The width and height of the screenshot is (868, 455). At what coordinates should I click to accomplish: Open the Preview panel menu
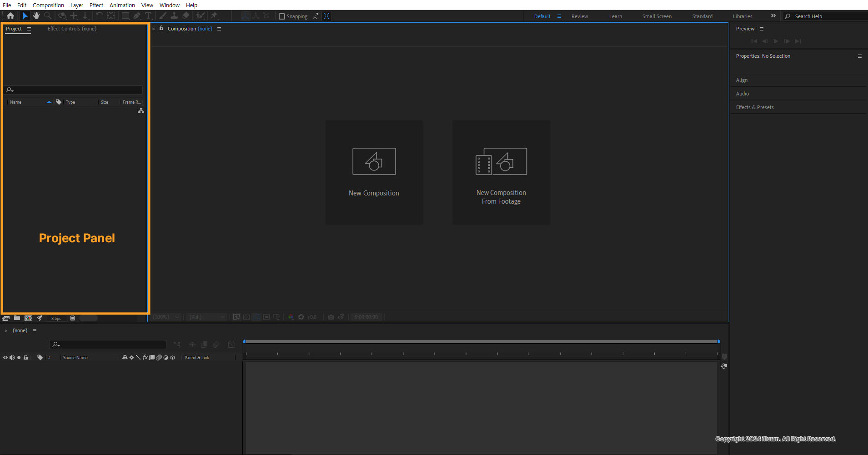tap(762, 29)
